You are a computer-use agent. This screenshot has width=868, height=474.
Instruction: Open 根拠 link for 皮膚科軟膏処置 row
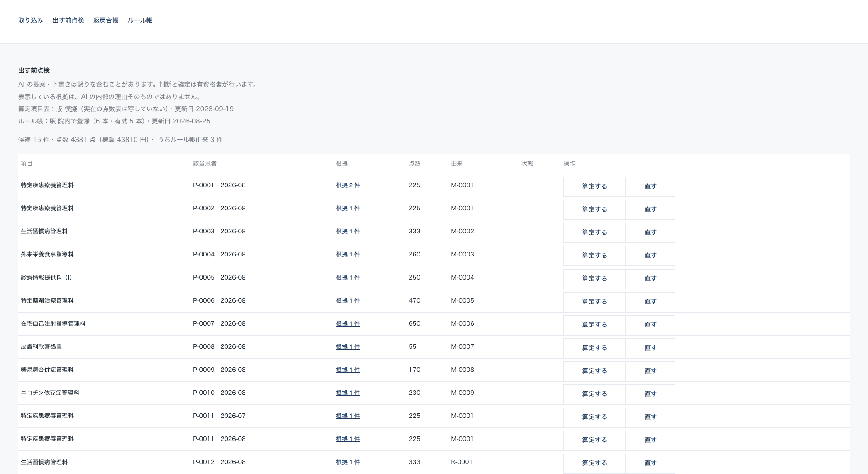[x=348, y=347]
